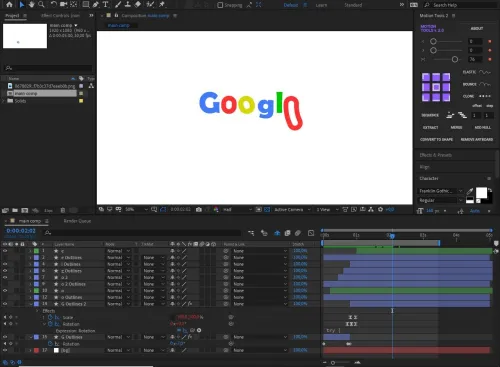
Task: Click the Bounce curve icon
Action: [x=485, y=84]
